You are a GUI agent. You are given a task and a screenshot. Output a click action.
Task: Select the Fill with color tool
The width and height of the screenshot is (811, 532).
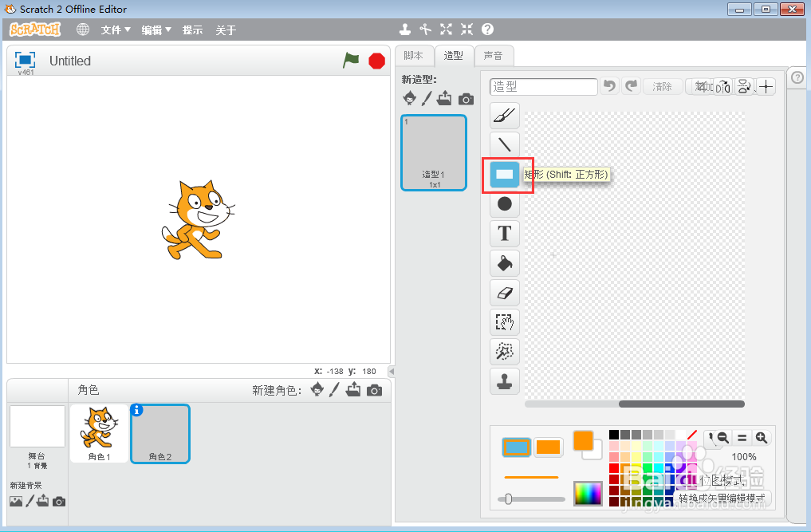pos(504,262)
